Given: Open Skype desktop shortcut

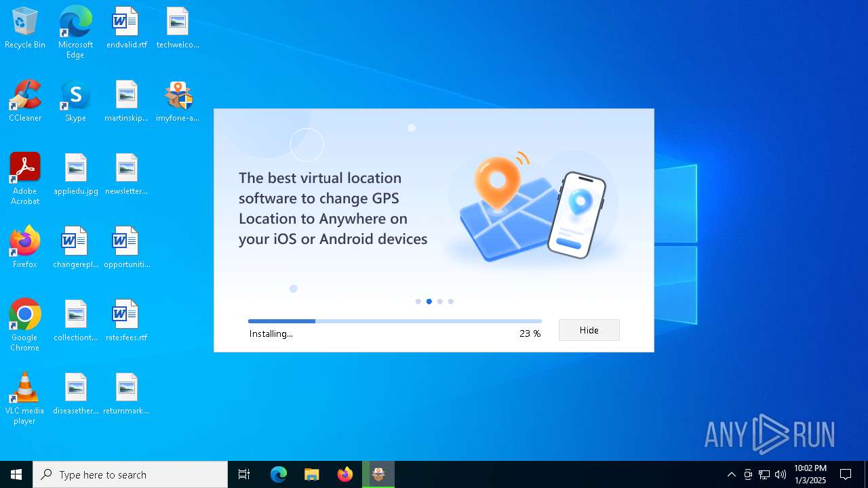Looking at the screenshot, I should click(x=75, y=102).
